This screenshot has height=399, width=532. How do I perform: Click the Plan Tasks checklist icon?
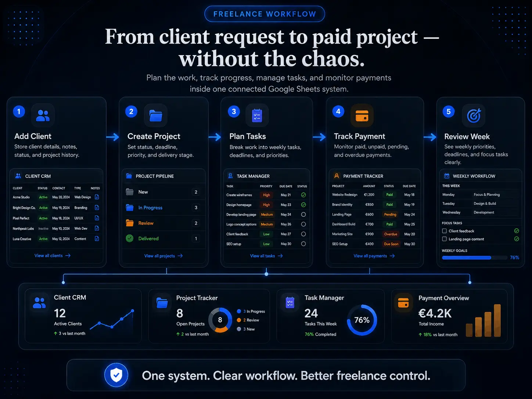[257, 116]
